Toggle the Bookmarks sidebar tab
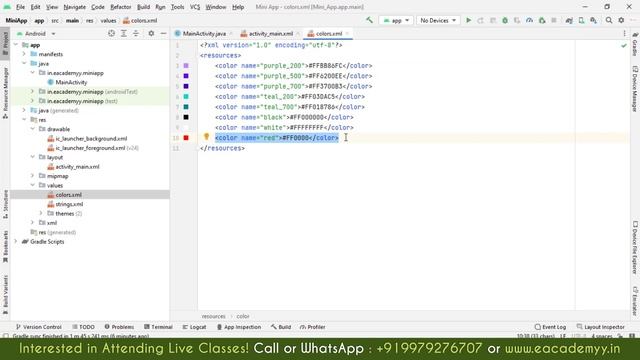This screenshot has width=640, height=360. point(5,248)
